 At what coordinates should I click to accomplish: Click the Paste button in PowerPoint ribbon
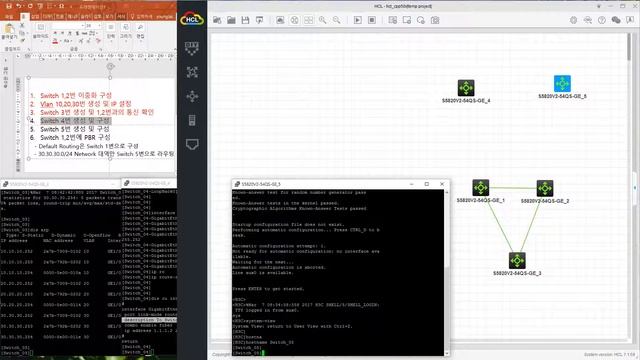(x=9, y=32)
